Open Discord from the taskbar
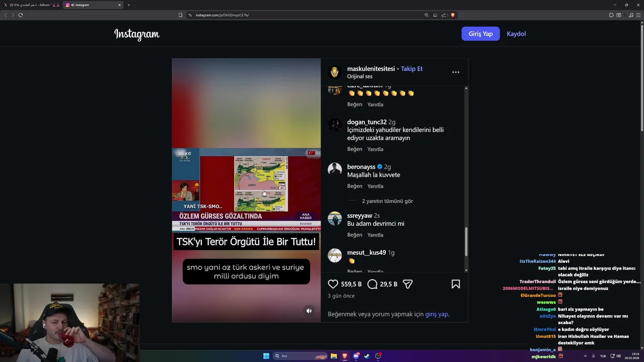Screen dimensions: 644x362 click(356, 356)
